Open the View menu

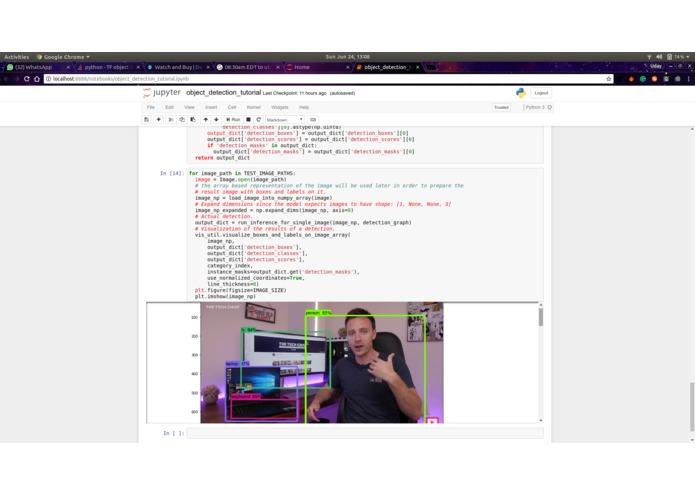click(x=189, y=107)
